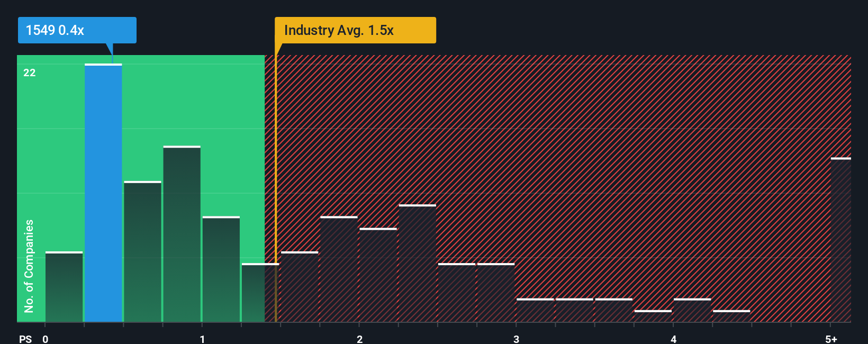This screenshot has width=868, height=344.
Task: Click the '22' y-axis value
Action: (30, 73)
